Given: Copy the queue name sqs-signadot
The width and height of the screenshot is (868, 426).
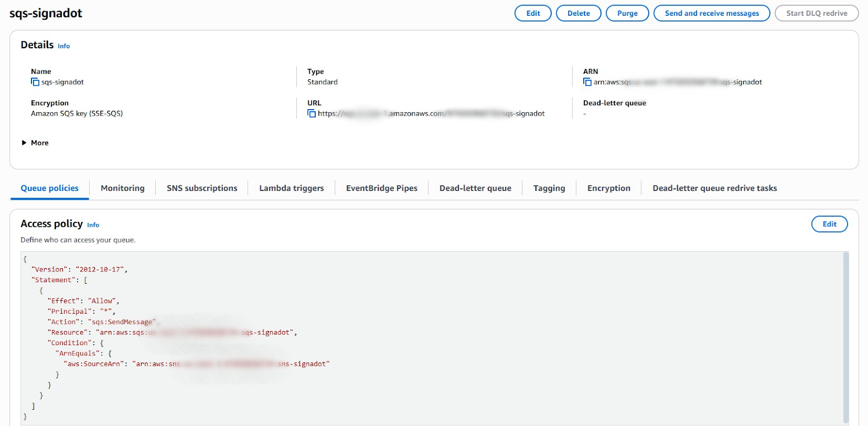Looking at the screenshot, I should pyautogui.click(x=35, y=82).
